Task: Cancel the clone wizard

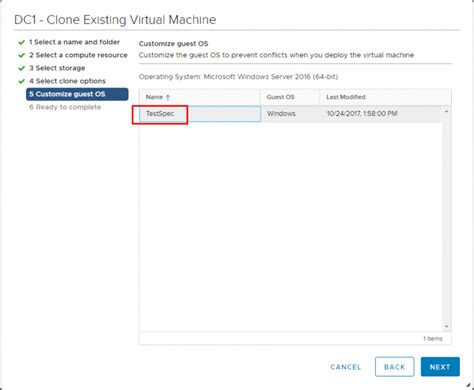Action: 346,367
